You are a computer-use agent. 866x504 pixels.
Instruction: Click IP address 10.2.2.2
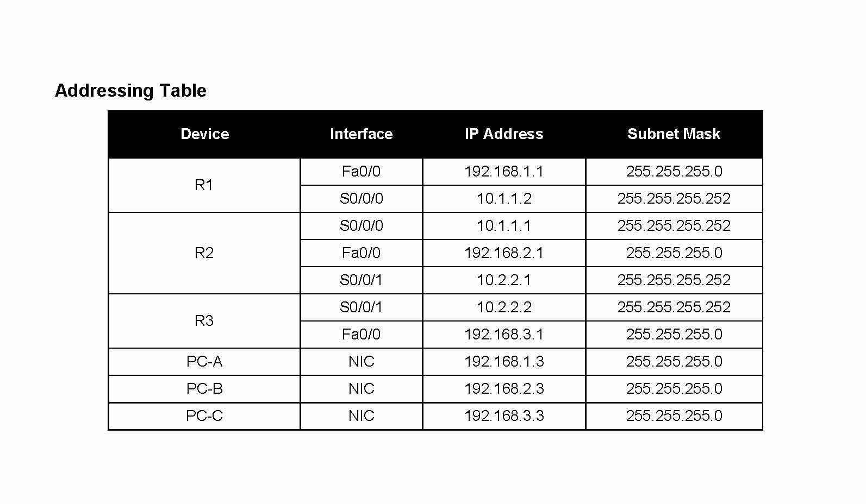coord(504,307)
